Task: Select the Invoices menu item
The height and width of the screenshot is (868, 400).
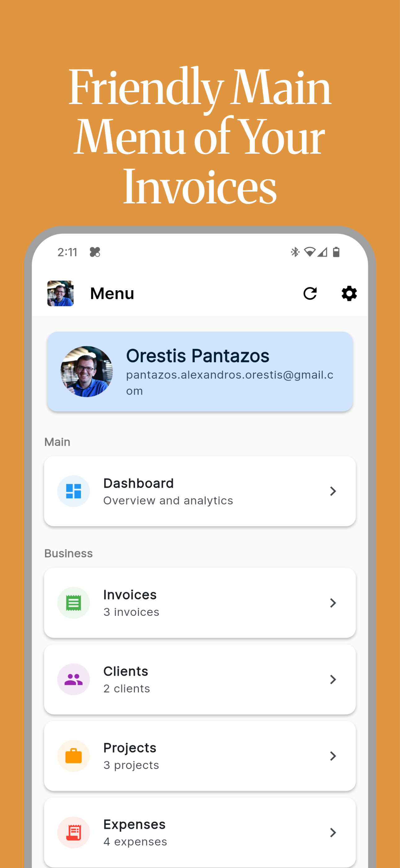Action: 200,603
